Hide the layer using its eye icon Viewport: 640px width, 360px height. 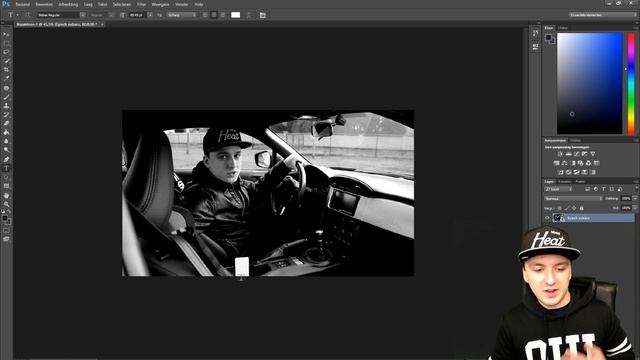[x=547, y=218]
